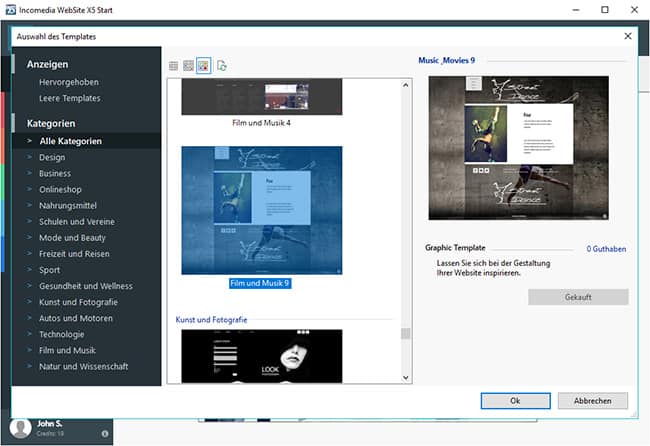650x446 pixels.
Task: Click the 0 Guthaben link
Action: tap(606, 249)
